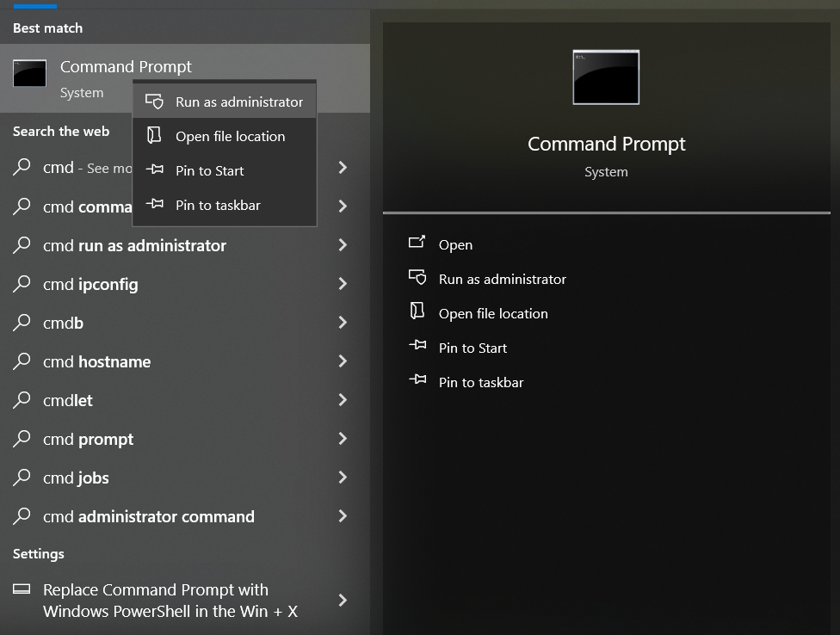Viewport: 840px width, 635px height.
Task: Click search icon beside 'cmd administrator command'
Action: (x=22, y=516)
